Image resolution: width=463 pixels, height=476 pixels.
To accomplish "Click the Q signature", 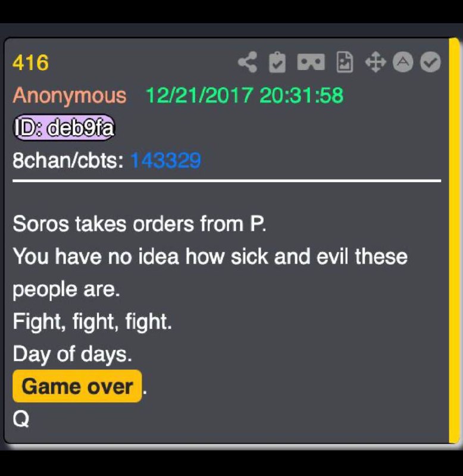I will point(21,419).
